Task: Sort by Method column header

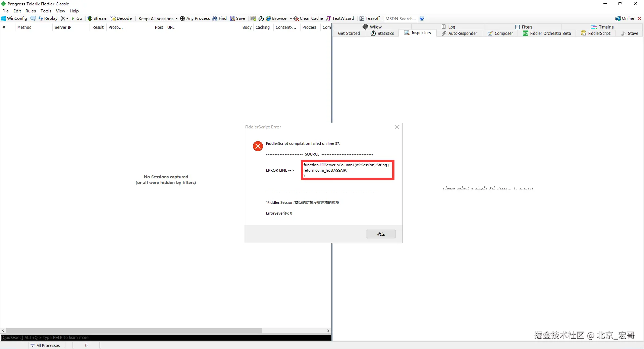Action: pos(34,27)
